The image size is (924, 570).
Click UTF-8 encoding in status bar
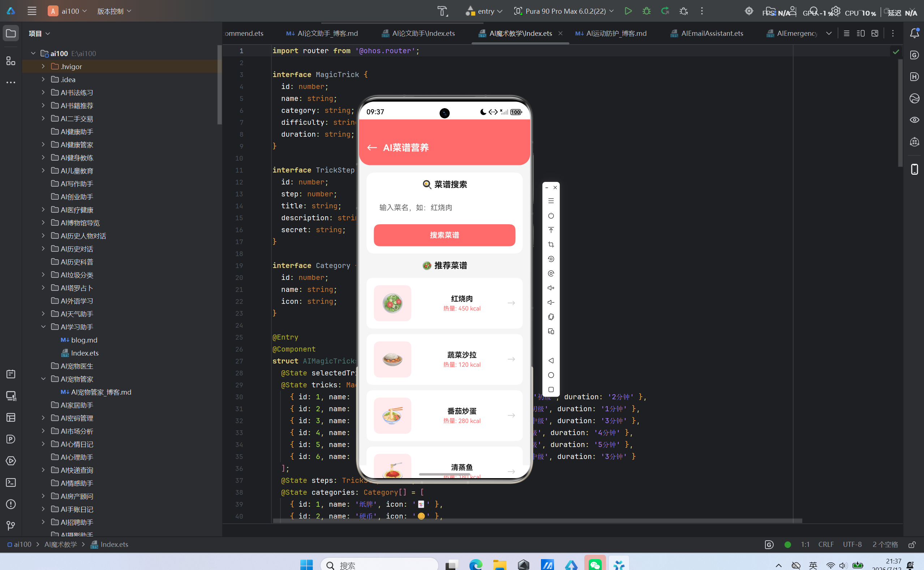(852, 545)
